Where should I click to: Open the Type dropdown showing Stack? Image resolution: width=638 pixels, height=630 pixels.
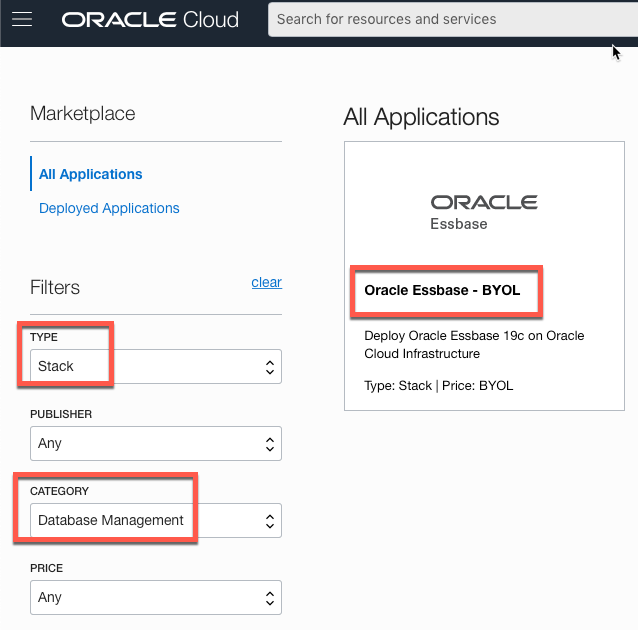pos(156,366)
